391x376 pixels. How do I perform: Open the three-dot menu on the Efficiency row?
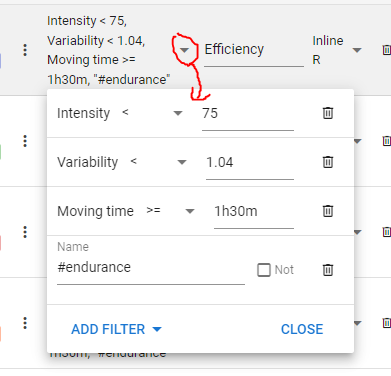(x=25, y=50)
